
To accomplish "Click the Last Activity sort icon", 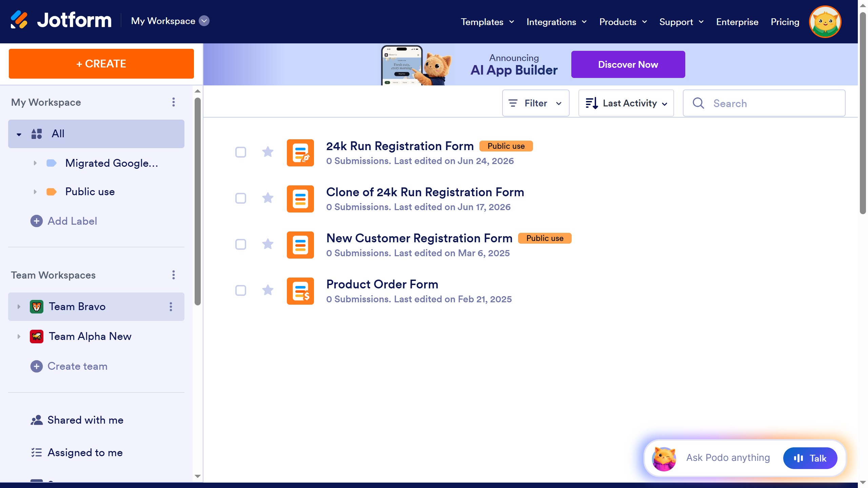I will pos(592,103).
